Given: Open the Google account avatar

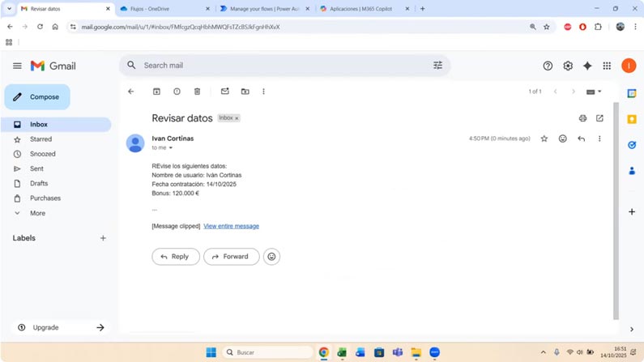Looking at the screenshot, I should tap(629, 66).
